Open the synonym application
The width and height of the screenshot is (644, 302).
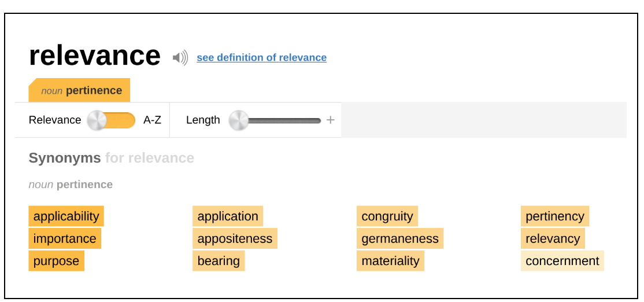(228, 216)
